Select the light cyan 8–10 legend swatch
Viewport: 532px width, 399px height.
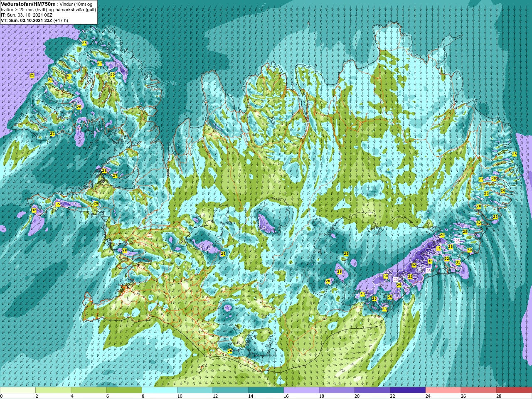pyautogui.click(x=160, y=390)
